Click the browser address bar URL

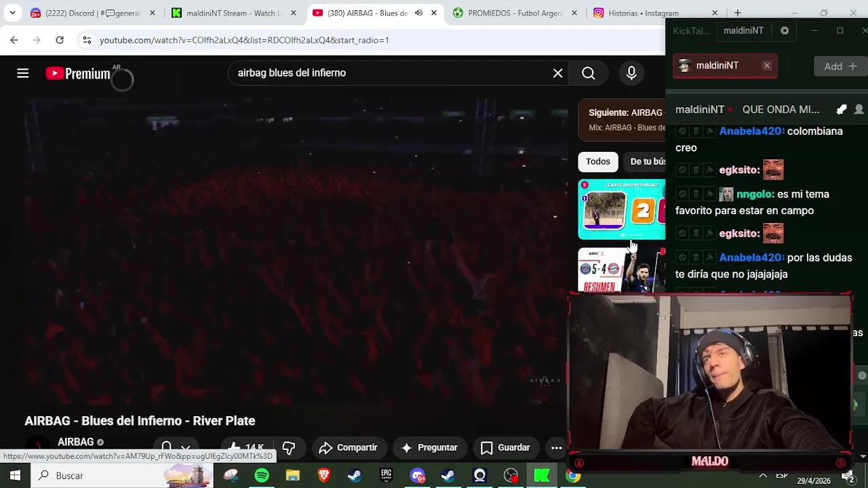click(244, 40)
